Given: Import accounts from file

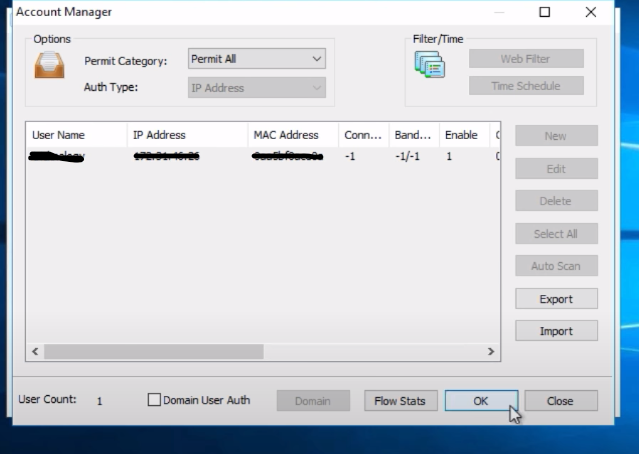Looking at the screenshot, I should pyautogui.click(x=556, y=331).
